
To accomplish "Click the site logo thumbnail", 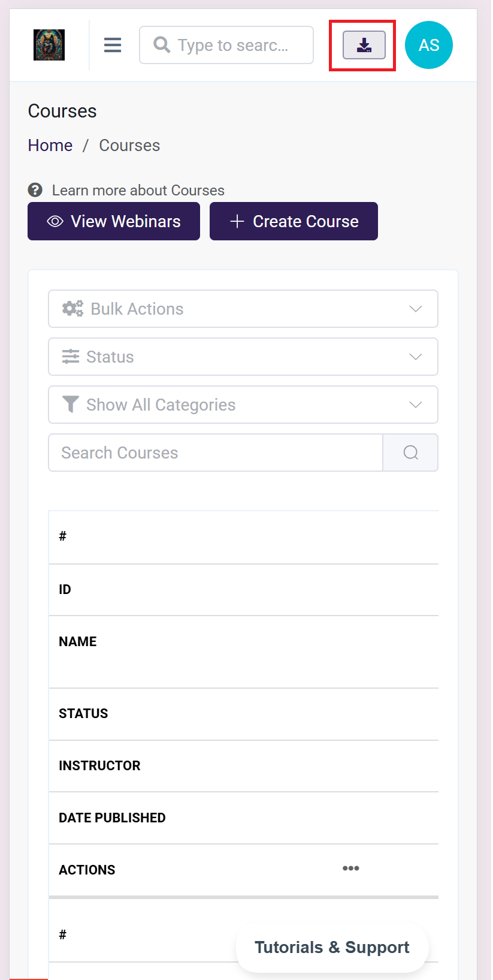I will coord(49,46).
